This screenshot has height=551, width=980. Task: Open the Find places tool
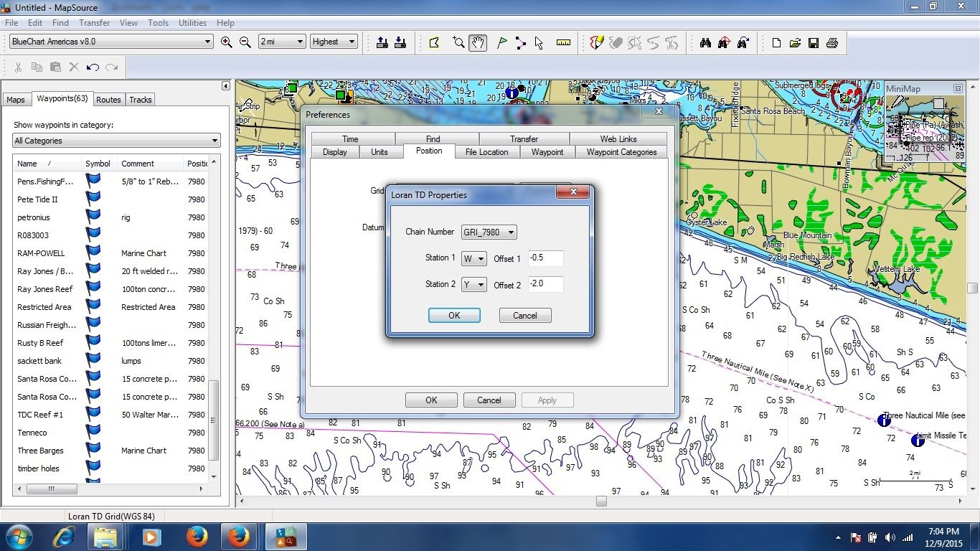705,42
